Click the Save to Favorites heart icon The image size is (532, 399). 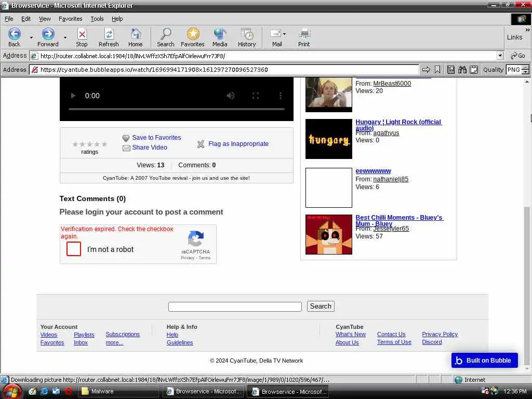[x=126, y=138]
